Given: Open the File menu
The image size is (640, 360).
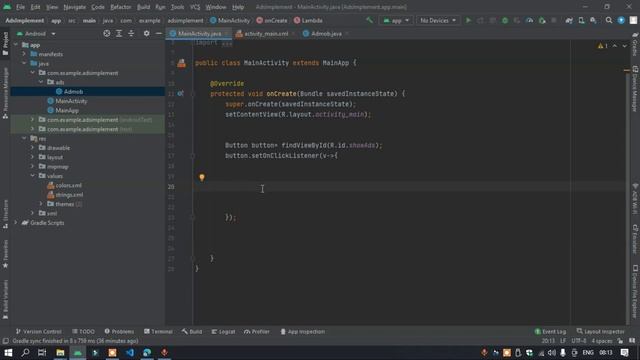Looking at the screenshot, I should (20, 7).
